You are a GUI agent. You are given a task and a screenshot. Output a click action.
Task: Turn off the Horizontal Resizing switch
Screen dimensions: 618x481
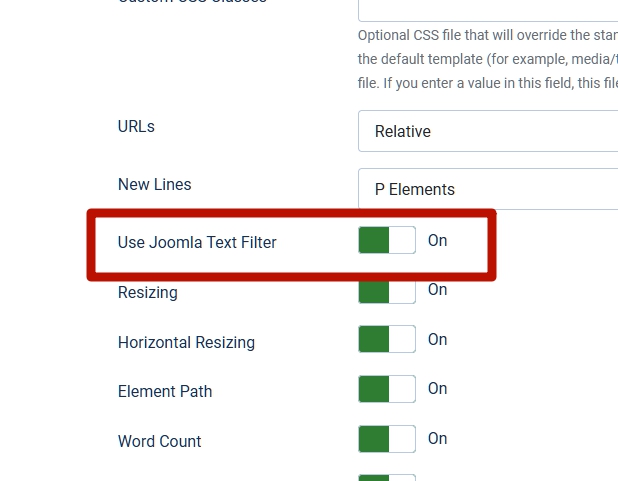(x=387, y=340)
